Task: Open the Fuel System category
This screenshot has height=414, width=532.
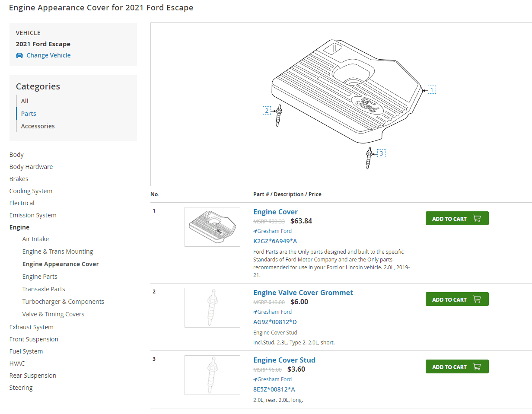Action: pyautogui.click(x=26, y=351)
